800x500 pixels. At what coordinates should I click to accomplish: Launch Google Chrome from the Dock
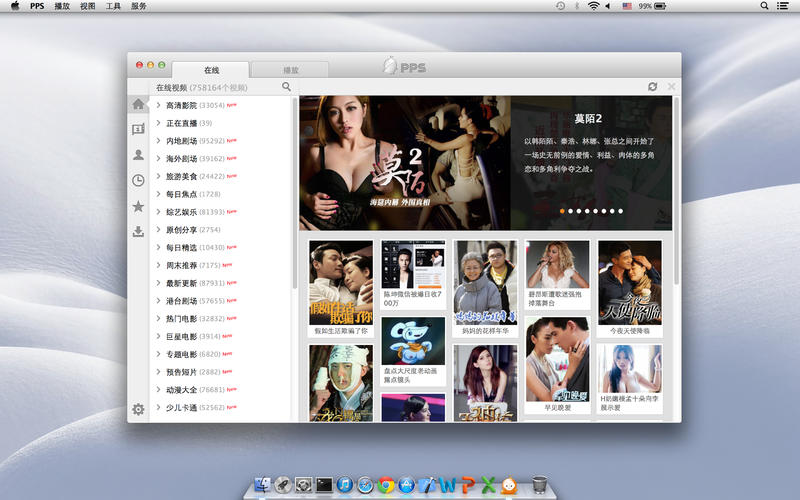[385, 485]
